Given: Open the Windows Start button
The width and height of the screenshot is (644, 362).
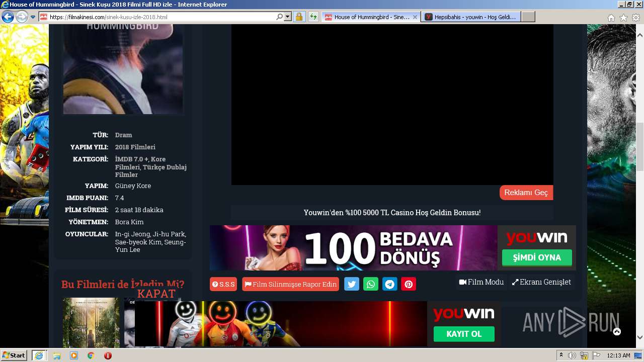Looking at the screenshot, I should (x=14, y=355).
